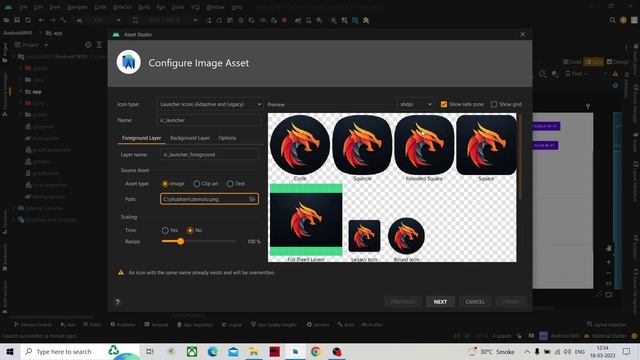Enable the Show grid checkbox

pyautogui.click(x=494, y=104)
